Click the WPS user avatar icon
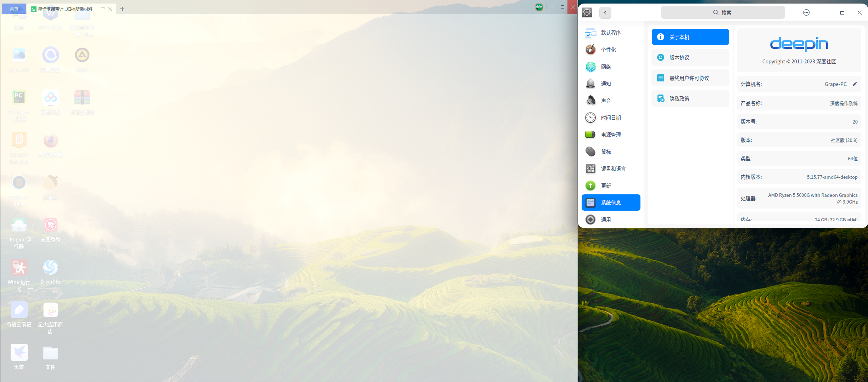868x382 pixels. (x=539, y=7)
